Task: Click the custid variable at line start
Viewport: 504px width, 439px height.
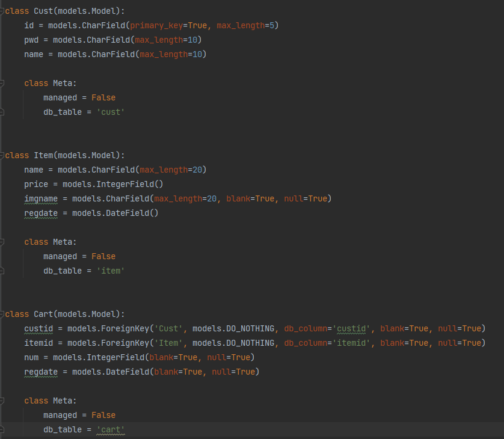Action: [x=38, y=329]
